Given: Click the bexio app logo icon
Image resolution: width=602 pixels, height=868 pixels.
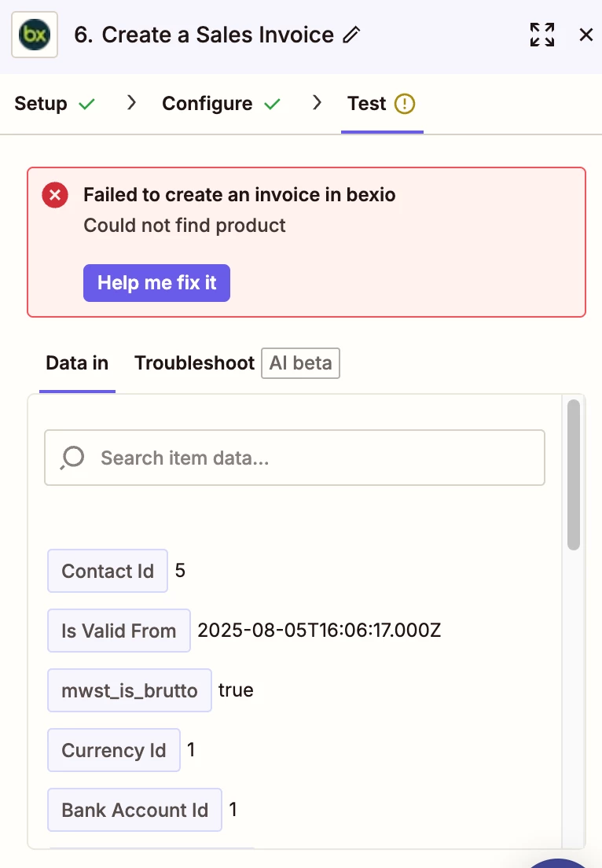Looking at the screenshot, I should [35, 35].
